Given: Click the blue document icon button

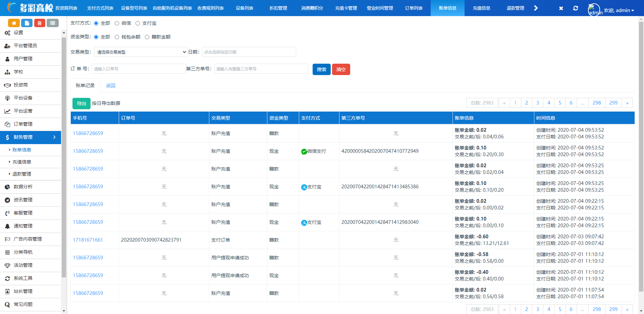Looking at the screenshot, I should pyautogui.click(x=27, y=23).
